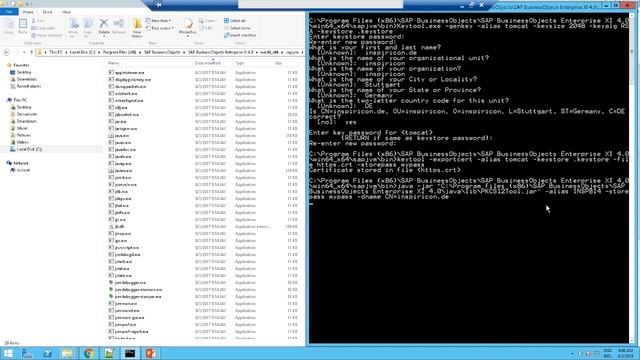This screenshot has height=360, width=640.
Task: Open Server Manager from the taskbar
Action: point(27,353)
